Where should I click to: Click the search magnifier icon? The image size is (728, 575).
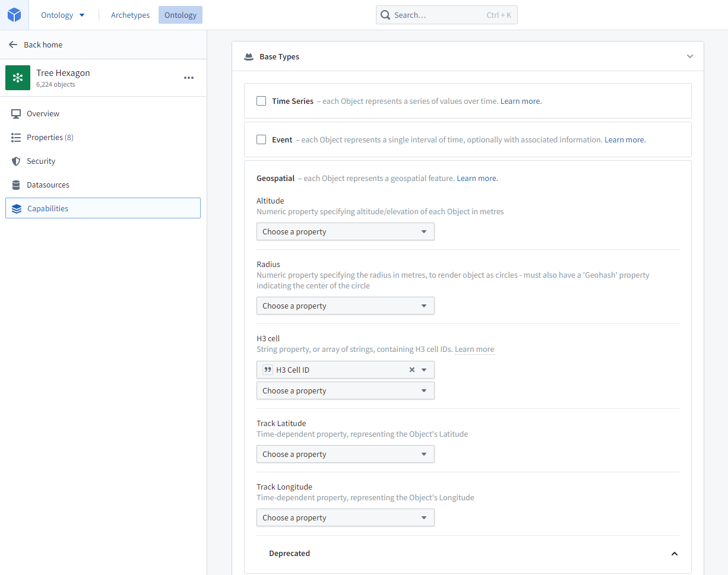[385, 15]
